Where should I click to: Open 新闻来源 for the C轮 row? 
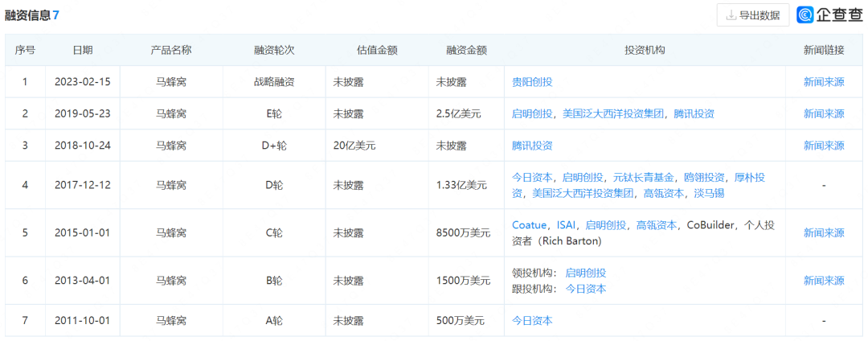[x=824, y=233]
